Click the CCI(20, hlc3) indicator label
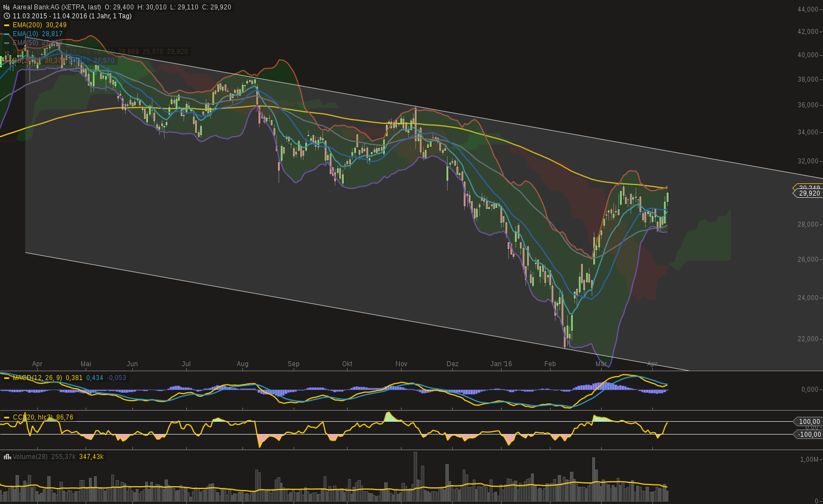 click(x=33, y=417)
